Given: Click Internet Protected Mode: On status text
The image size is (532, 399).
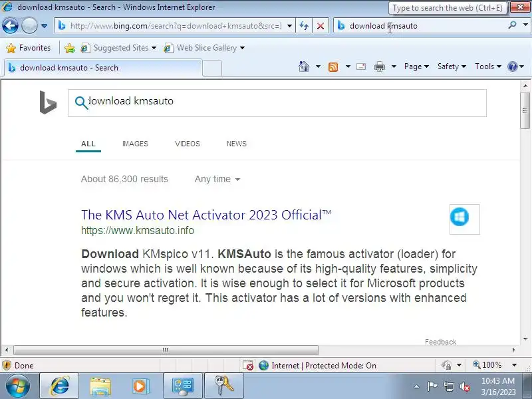Looking at the screenshot, I should click(324, 366).
